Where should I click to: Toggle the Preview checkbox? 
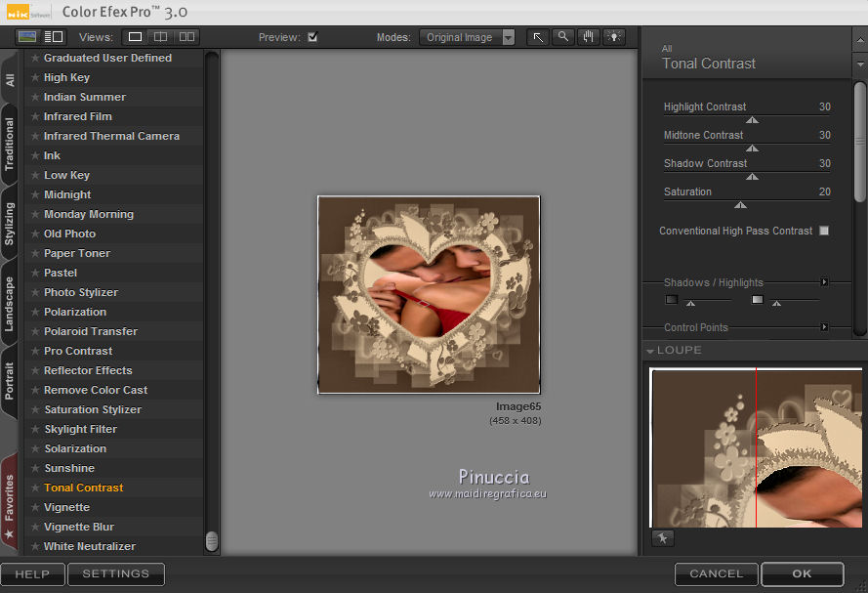tap(312, 37)
